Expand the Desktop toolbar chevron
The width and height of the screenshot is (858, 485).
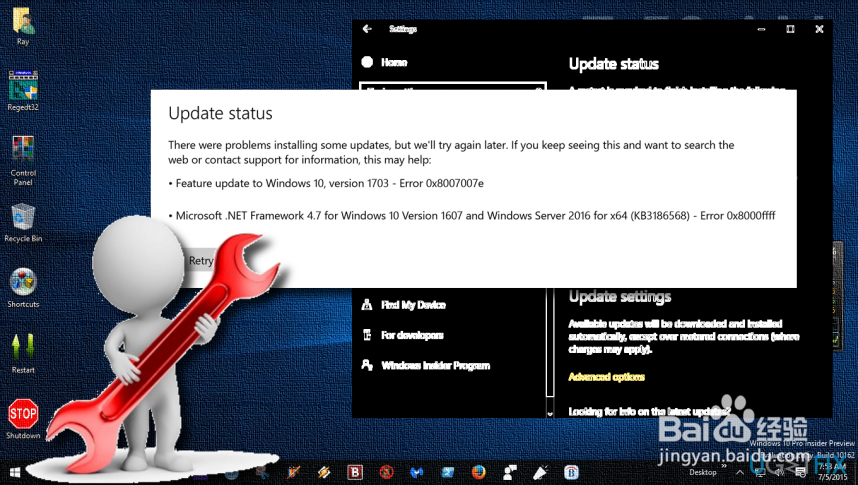point(724,466)
